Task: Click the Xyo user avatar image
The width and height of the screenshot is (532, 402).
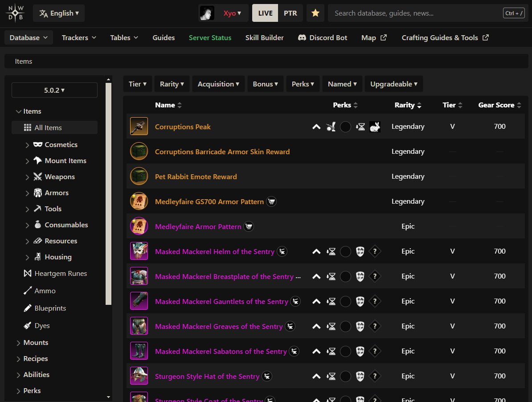Action: pyautogui.click(x=207, y=13)
